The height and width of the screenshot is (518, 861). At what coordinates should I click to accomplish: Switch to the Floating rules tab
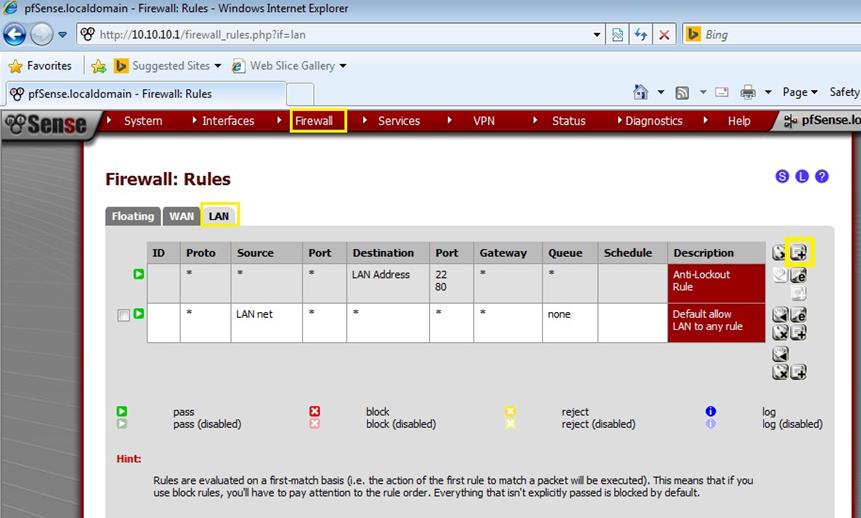point(133,216)
